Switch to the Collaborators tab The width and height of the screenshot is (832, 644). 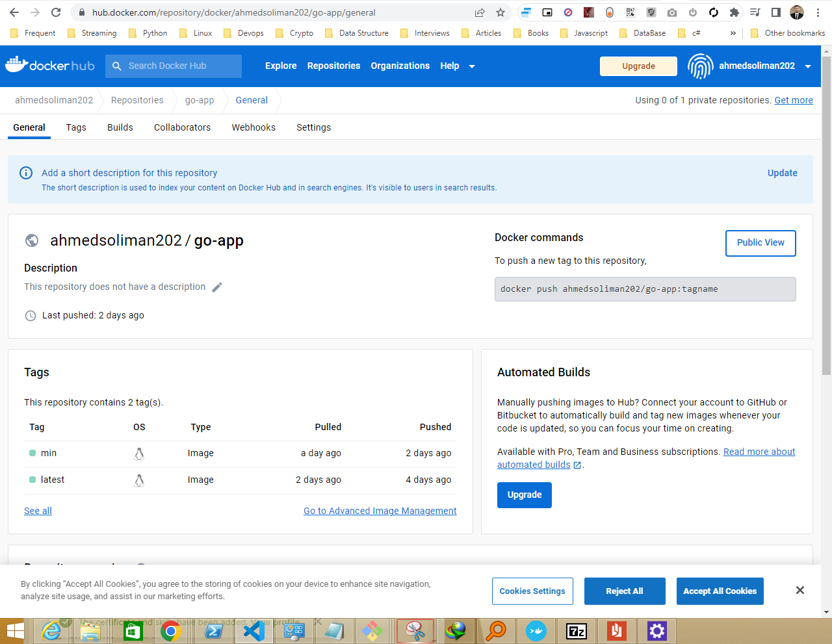(x=183, y=127)
